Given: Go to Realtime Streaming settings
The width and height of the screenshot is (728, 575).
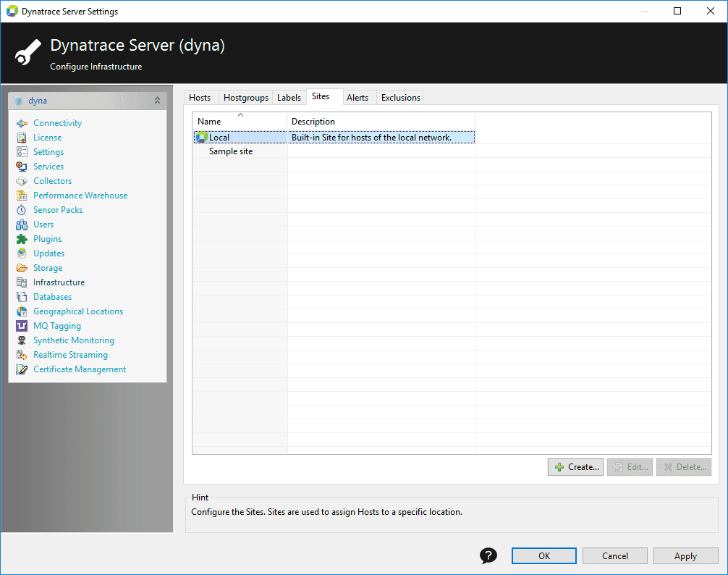Looking at the screenshot, I should pyautogui.click(x=71, y=355).
